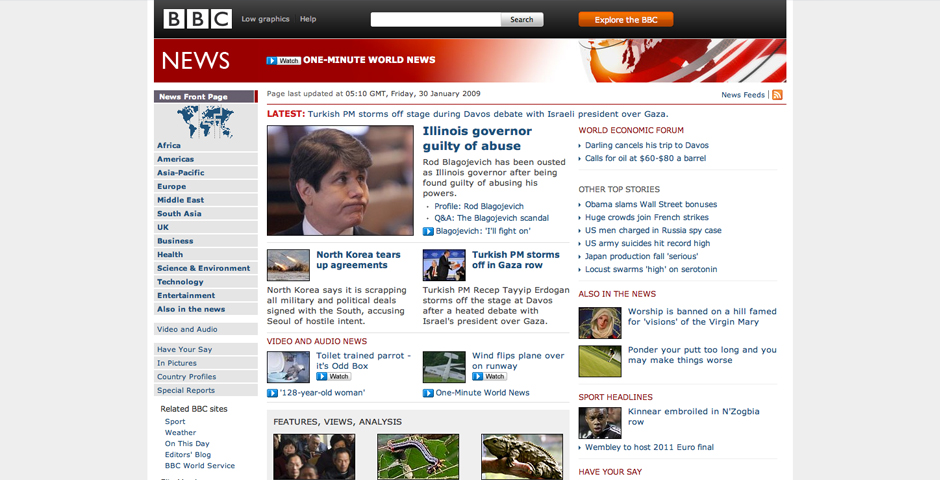Open Q&A: The Blagojevich scandal link

coord(492,219)
